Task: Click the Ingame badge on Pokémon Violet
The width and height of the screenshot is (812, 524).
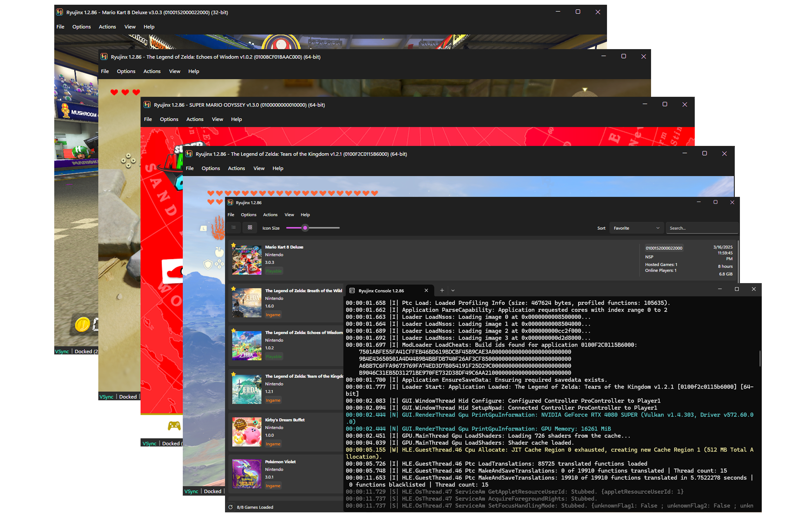Action: (x=273, y=486)
